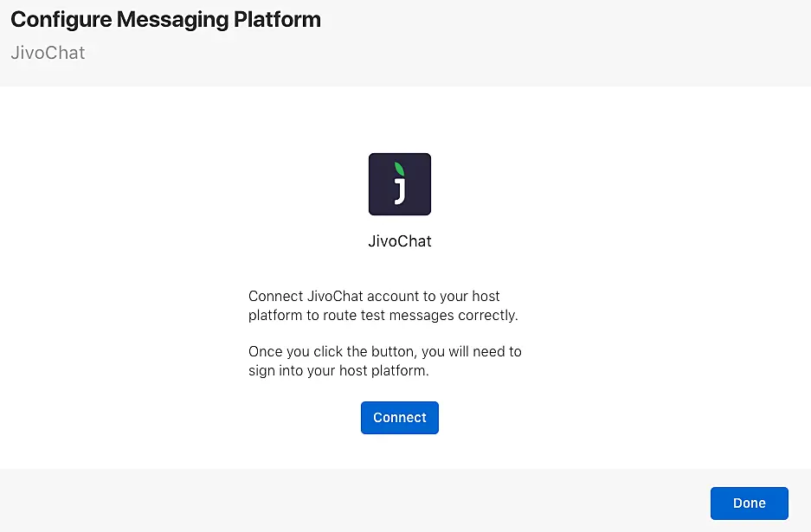Click the word Messaging in the title
The height and width of the screenshot is (532, 811).
[170, 19]
